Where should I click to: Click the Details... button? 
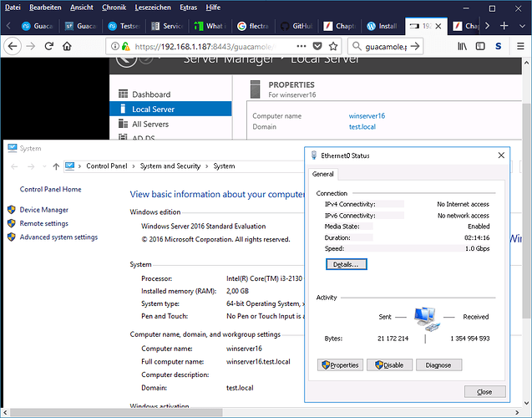[346, 264]
